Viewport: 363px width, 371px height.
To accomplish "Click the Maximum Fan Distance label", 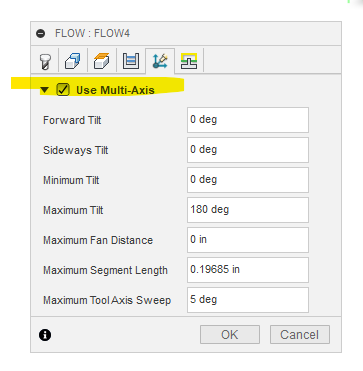I will coord(98,240).
